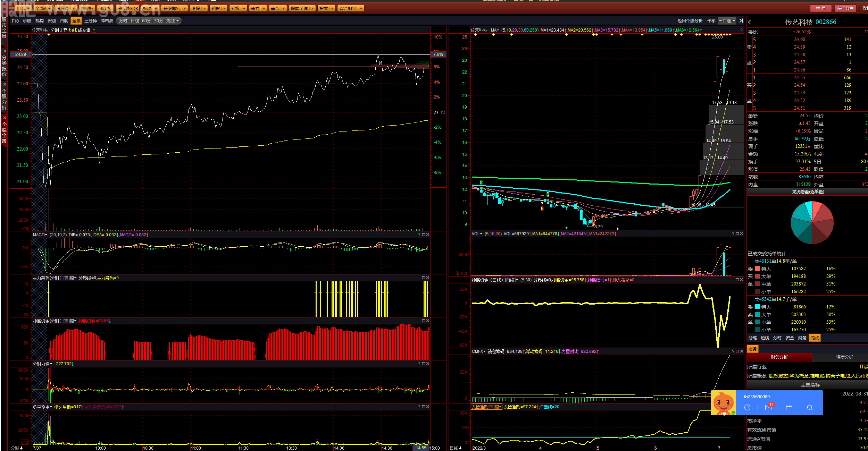Close the 主力筹码 indicator panel

428,278
